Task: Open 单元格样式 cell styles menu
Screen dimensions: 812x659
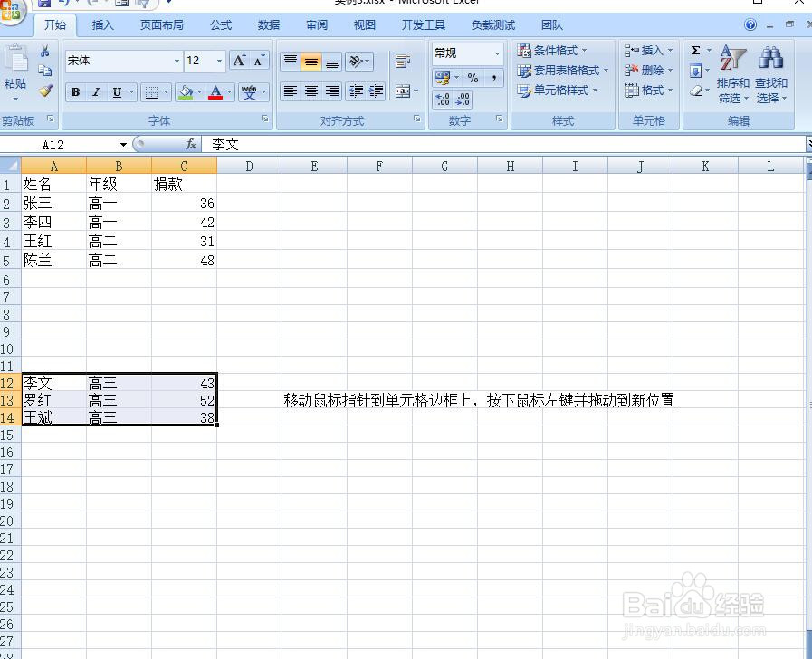Action: [x=558, y=91]
